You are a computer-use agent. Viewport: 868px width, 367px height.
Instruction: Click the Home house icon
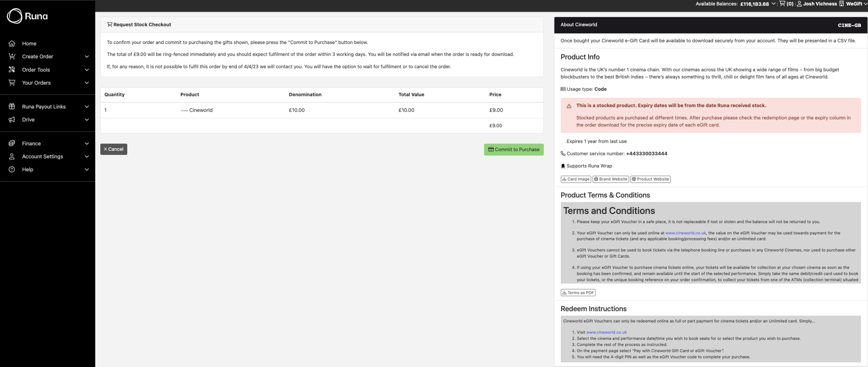tap(12, 44)
